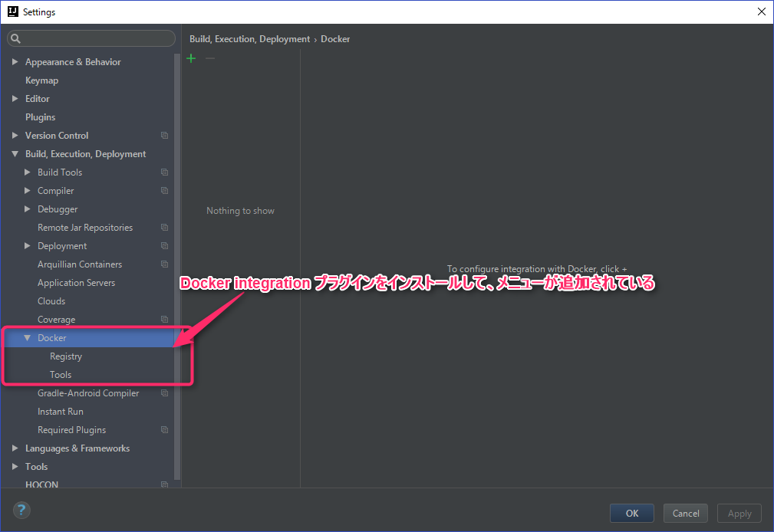Expand the Editor section arrow
This screenshot has width=774, height=532.
pyautogui.click(x=15, y=99)
